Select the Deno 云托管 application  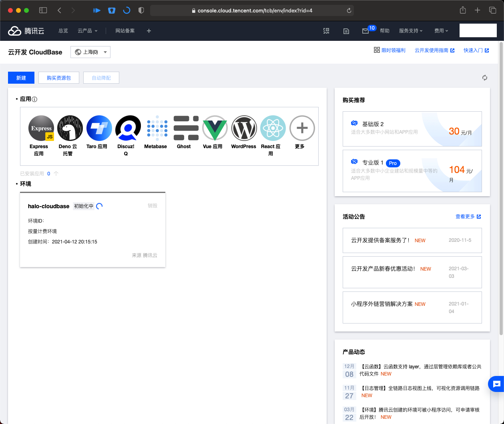pyautogui.click(x=70, y=128)
